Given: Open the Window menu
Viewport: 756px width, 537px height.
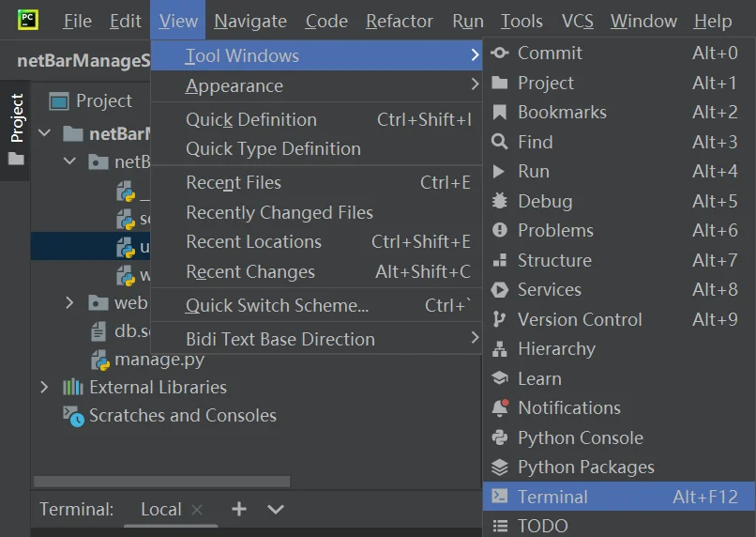Looking at the screenshot, I should [x=643, y=21].
